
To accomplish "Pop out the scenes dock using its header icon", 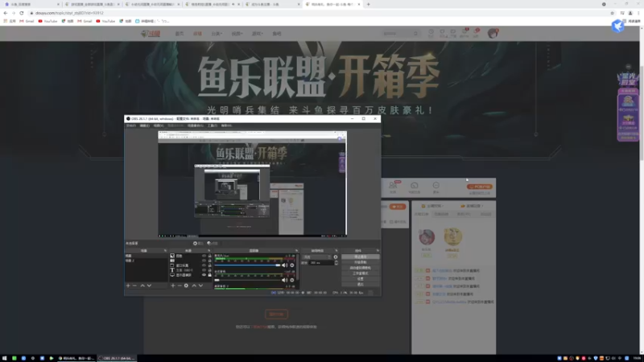I will pos(166,250).
